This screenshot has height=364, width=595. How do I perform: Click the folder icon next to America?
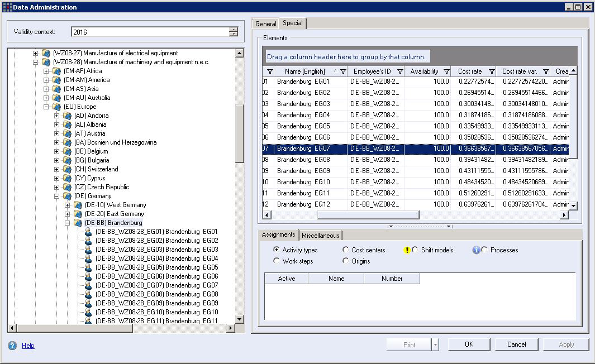point(56,80)
